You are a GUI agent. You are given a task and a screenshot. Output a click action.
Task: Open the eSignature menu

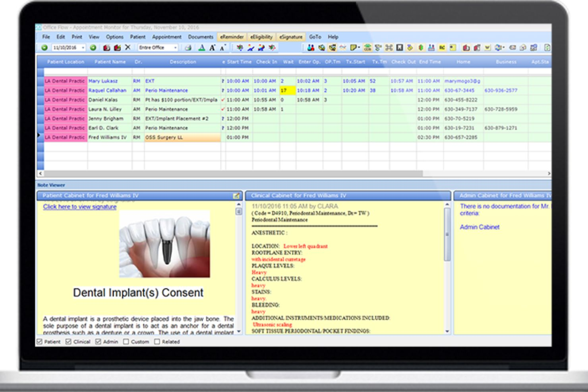pos(291,37)
